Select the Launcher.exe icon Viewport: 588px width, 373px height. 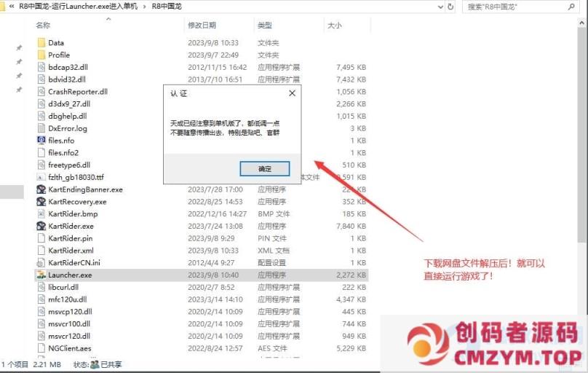click(x=41, y=275)
